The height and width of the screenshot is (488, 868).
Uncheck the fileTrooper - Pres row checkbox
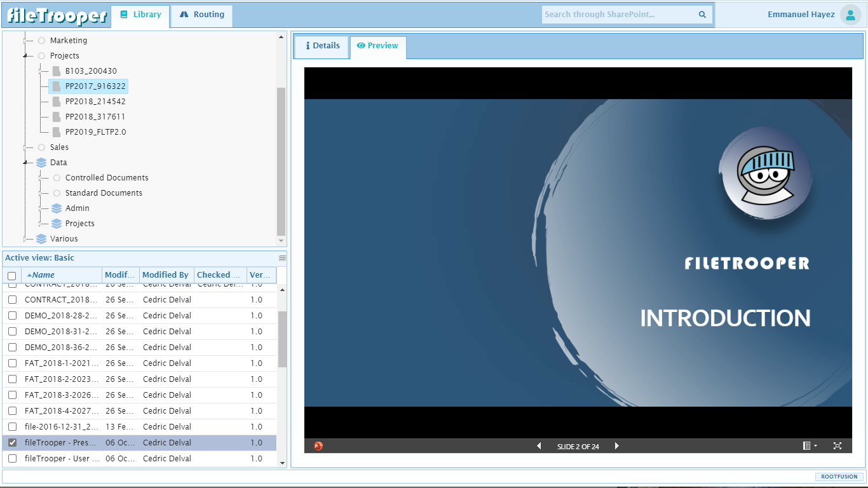[12, 443]
